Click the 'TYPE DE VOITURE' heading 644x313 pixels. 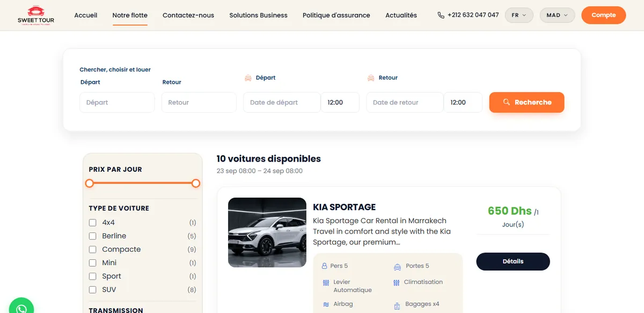click(x=119, y=208)
